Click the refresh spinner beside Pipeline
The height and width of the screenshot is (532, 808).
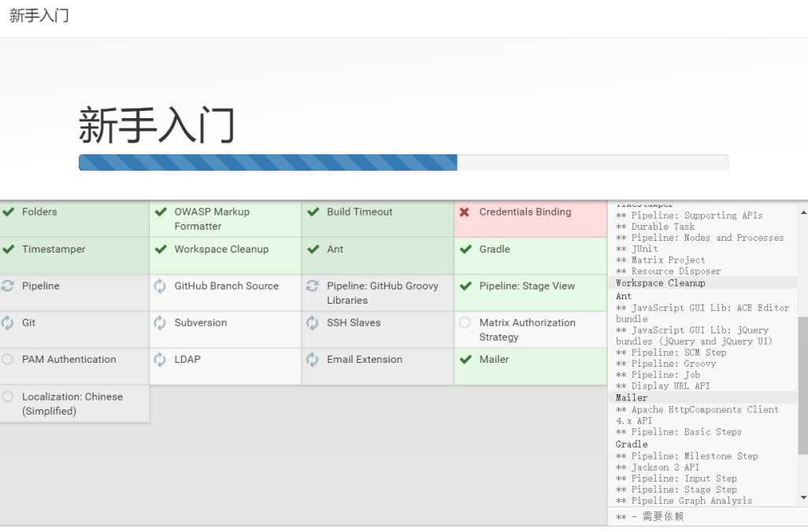[7, 286]
